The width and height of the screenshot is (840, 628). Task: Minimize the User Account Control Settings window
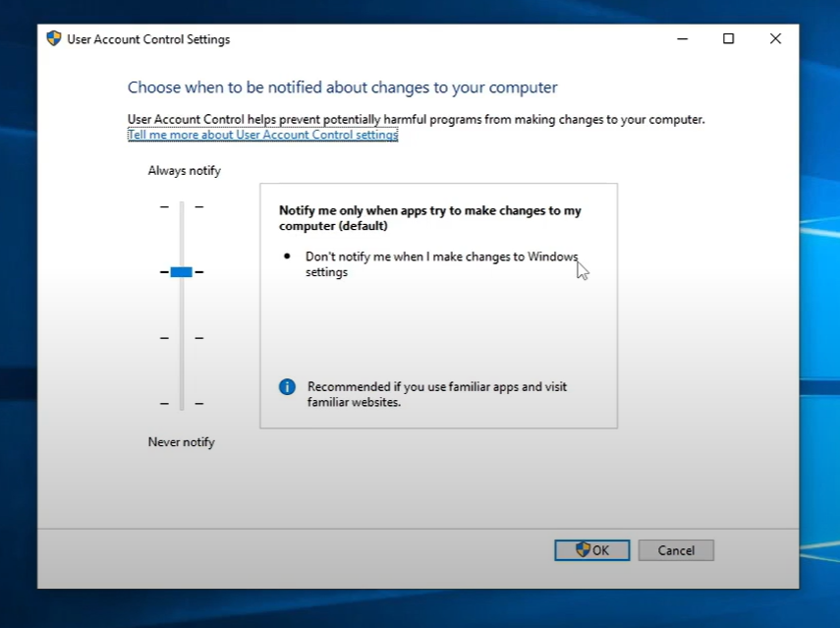(x=682, y=38)
